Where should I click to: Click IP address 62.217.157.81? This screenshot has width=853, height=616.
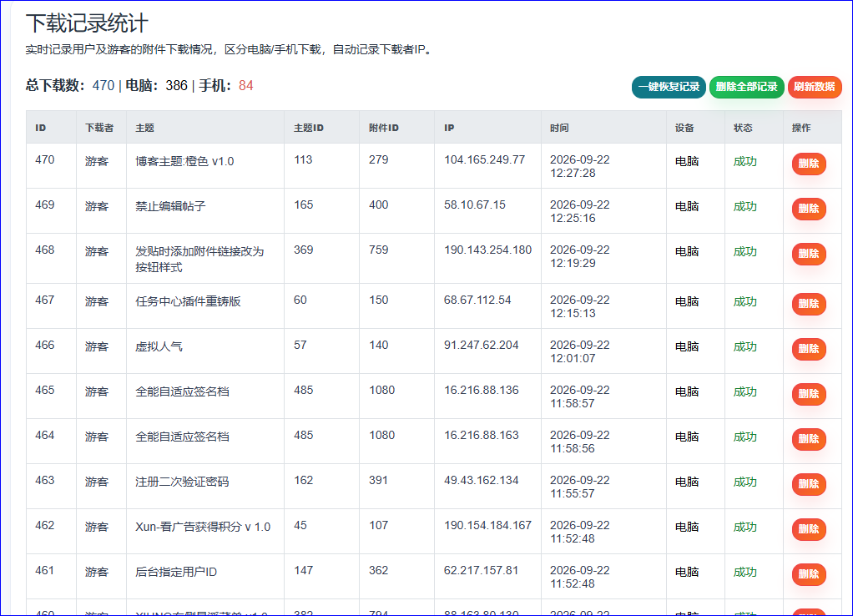[481, 571]
